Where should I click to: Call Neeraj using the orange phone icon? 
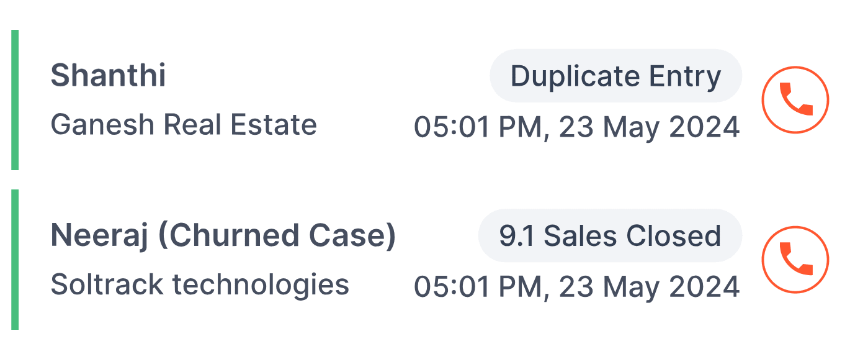795,260
